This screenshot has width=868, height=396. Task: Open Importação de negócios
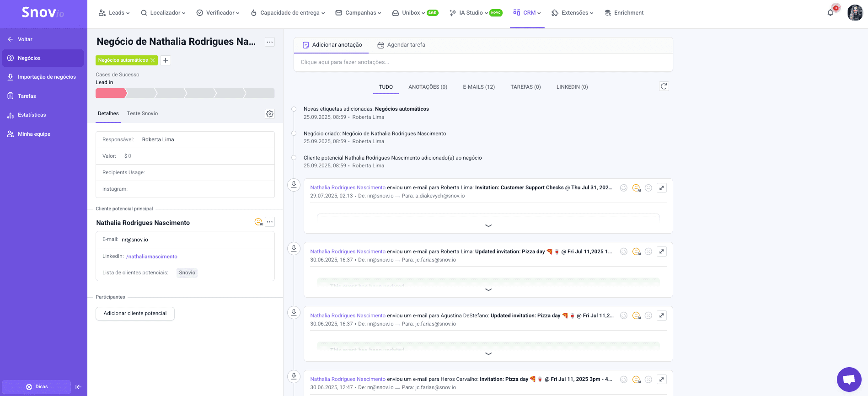pyautogui.click(x=43, y=77)
